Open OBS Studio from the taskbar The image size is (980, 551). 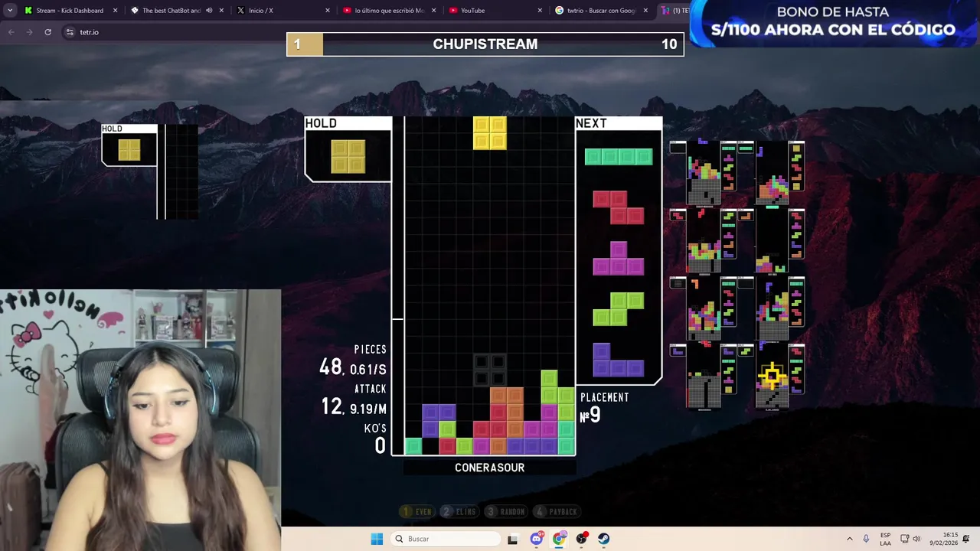point(582,539)
